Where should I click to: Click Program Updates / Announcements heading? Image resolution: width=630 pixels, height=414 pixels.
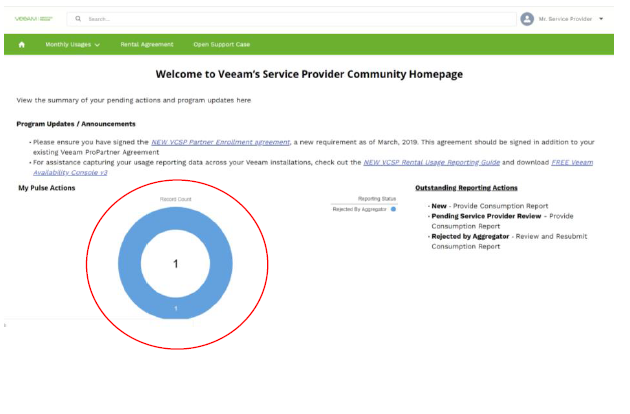click(76, 124)
